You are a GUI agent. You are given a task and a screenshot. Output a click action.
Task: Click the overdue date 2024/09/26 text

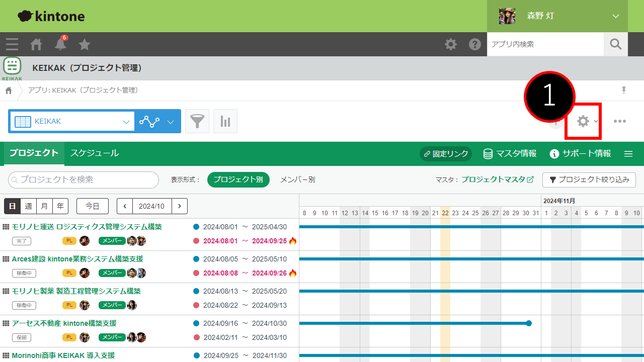pos(270,273)
